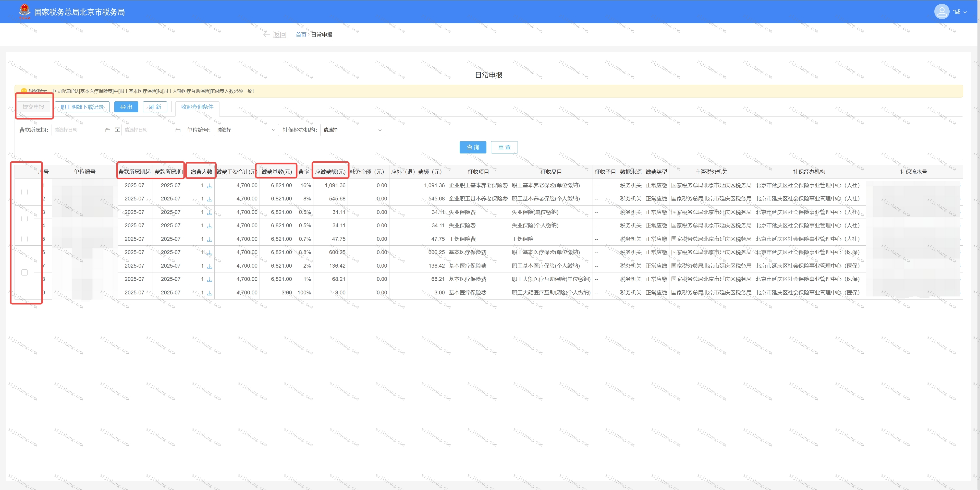Select the 100% rate cell
Screen dimensions: 980x490
coord(304,293)
